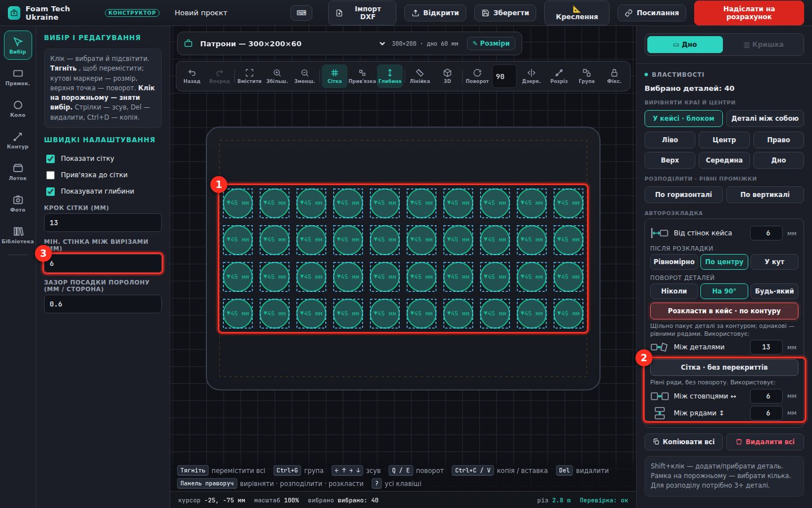Viewport: 812px width, 508px height.
Task: Select the Вибір selection tool
Action: [17, 45]
